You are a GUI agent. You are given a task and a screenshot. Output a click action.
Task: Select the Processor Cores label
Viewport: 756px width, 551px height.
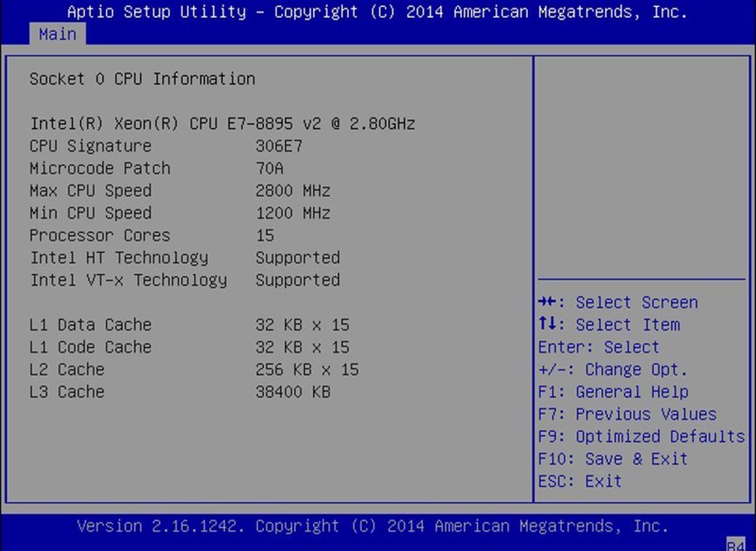(100, 235)
